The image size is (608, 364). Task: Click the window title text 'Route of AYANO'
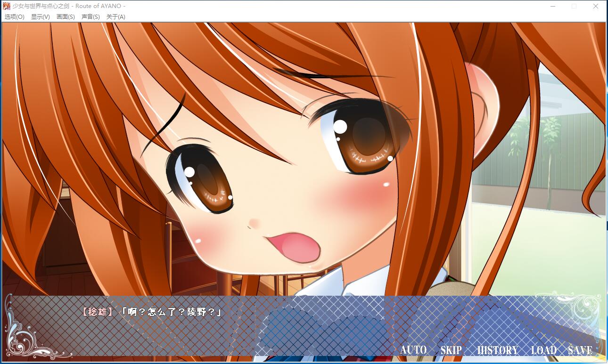pos(100,6)
